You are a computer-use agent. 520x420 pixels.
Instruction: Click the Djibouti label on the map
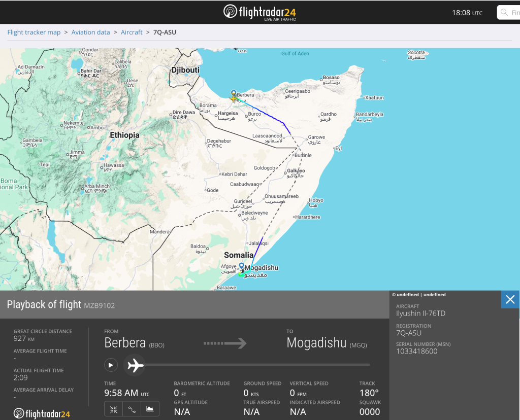pyautogui.click(x=185, y=70)
